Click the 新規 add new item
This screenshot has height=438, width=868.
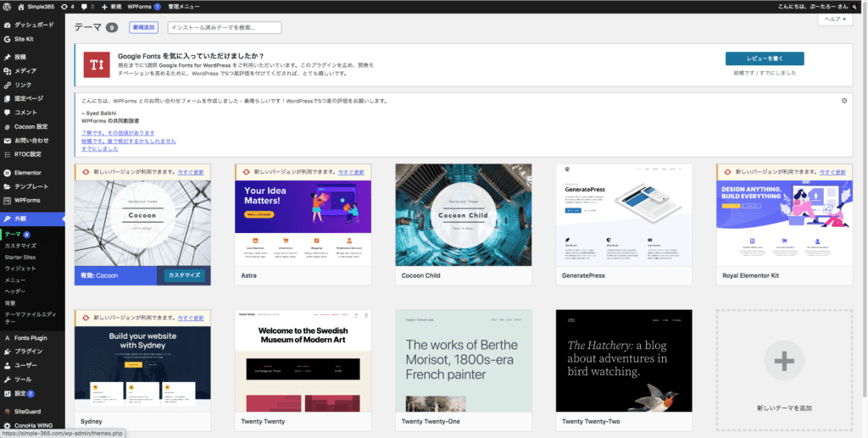click(x=111, y=7)
